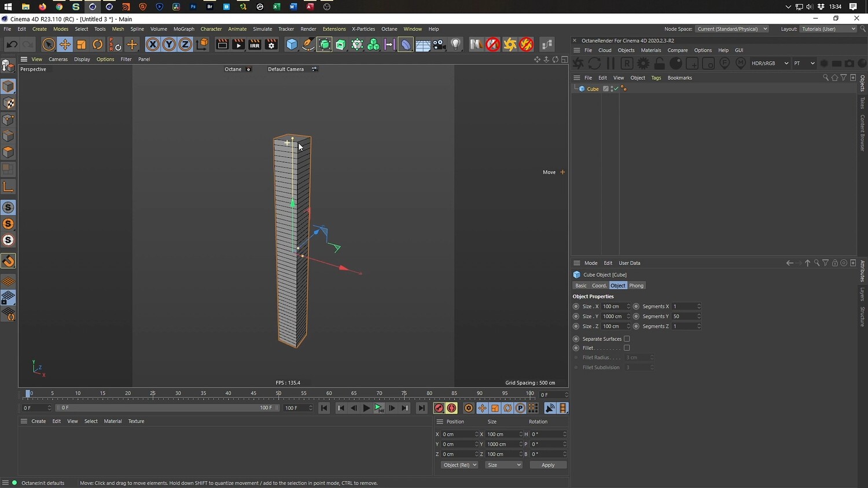Open the HDR/sRGB dropdown
868x488 pixels.
click(769, 64)
